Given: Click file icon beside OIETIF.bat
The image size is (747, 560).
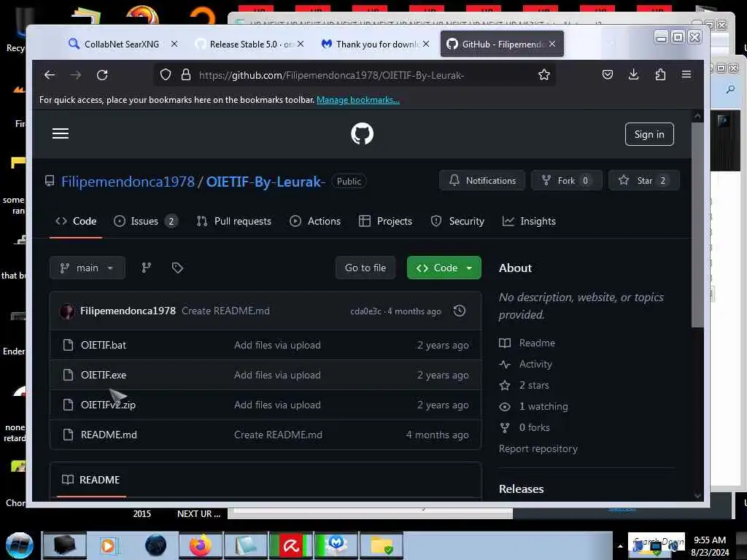Looking at the screenshot, I should 68,345.
